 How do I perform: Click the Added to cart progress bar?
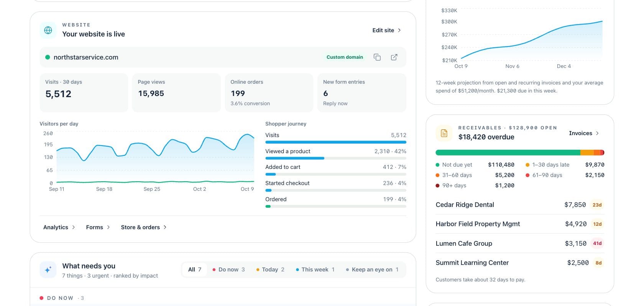[x=336, y=174]
